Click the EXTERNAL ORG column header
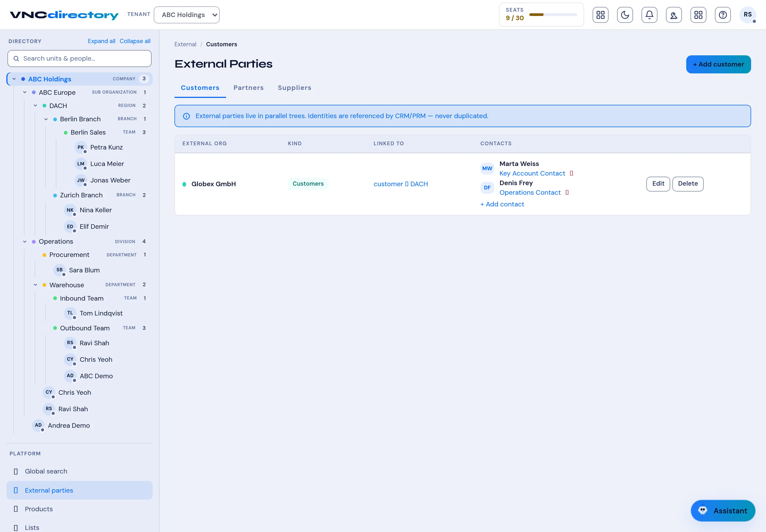The height and width of the screenshot is (532, 766). 204,144
